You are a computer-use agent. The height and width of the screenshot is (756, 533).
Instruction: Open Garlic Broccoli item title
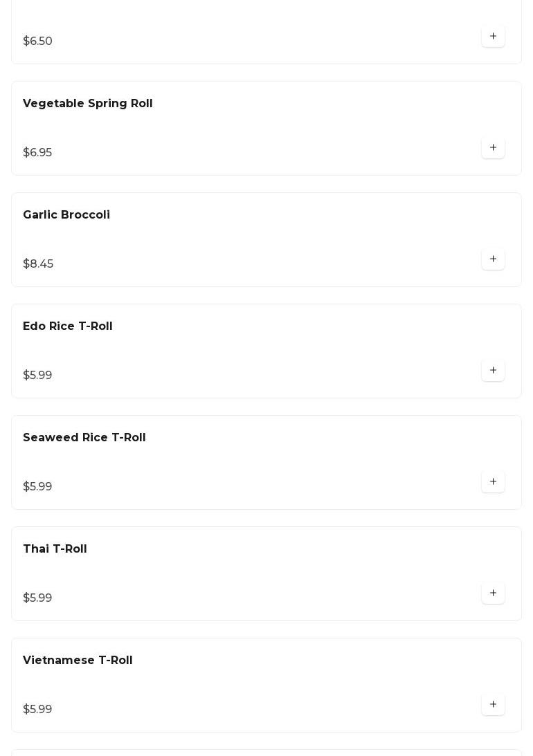[66, 214]
